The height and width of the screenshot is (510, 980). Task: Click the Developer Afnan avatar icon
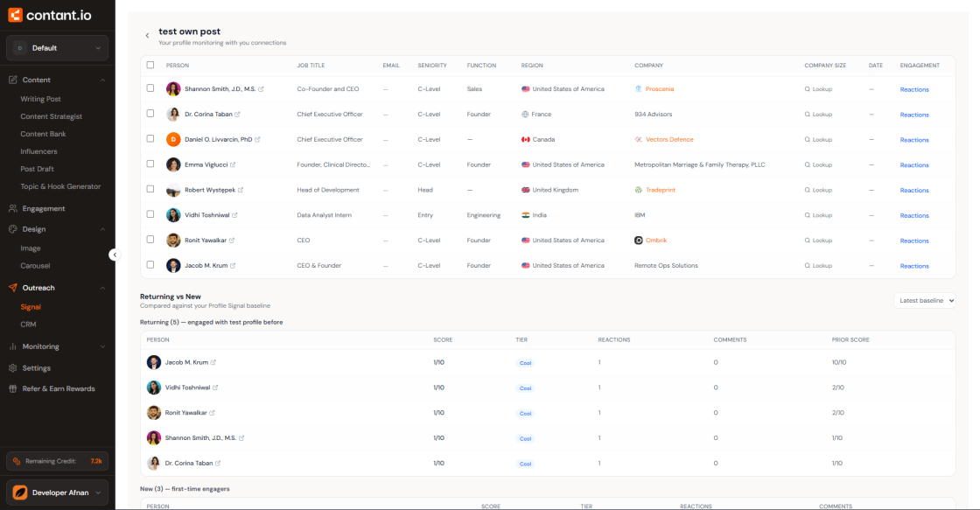[20, 493]
